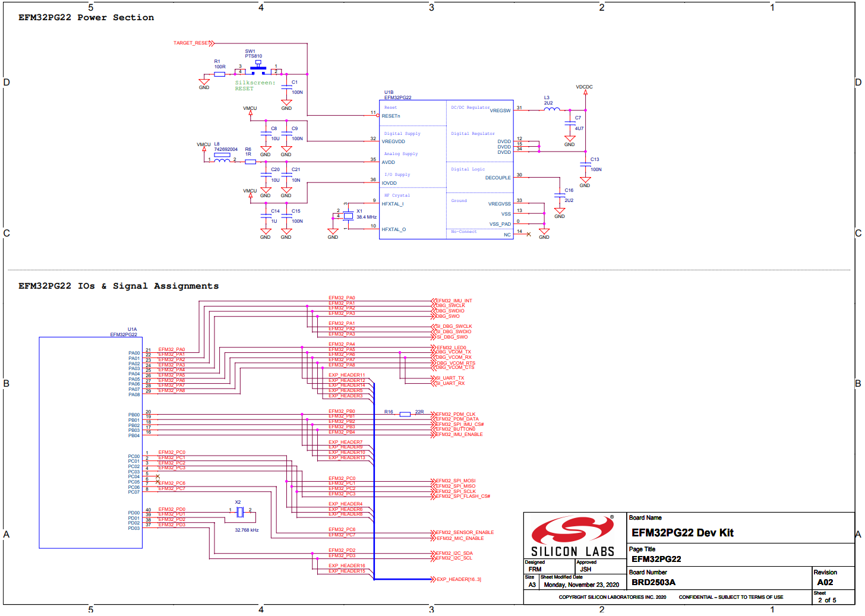Click the TARGET_RESET net port
The width and height of the screenshot is (865, 616).
coord(193,43)
